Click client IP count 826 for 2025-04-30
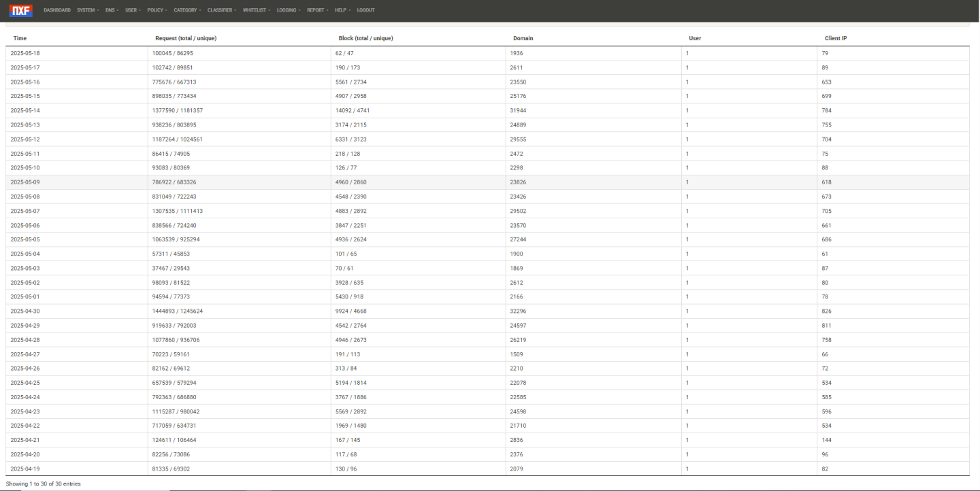 (826, 311)
